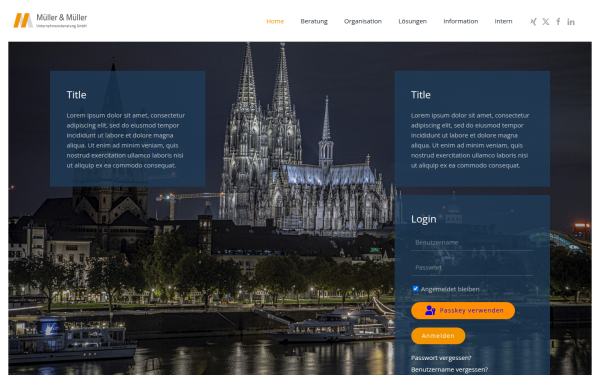Open the X (Twitter) social icon
Screen dimensions: 600x375
click(x=546, y=21)
